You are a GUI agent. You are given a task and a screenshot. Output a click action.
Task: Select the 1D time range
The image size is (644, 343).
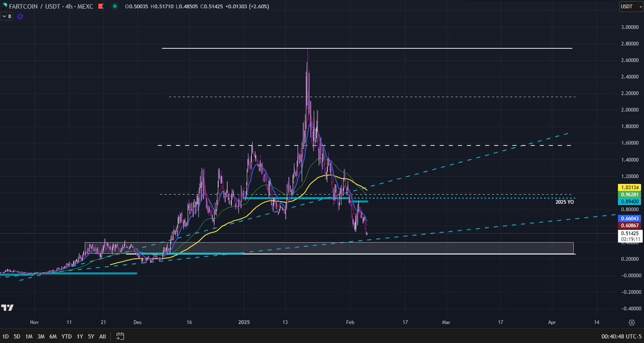point(6,337)
